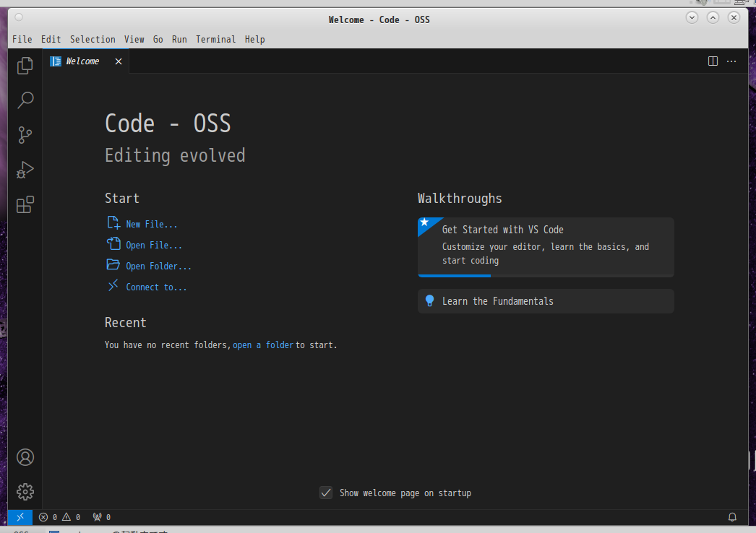Open the Source Control view icon
756x533 pixels.
click(x=25, y=135)
